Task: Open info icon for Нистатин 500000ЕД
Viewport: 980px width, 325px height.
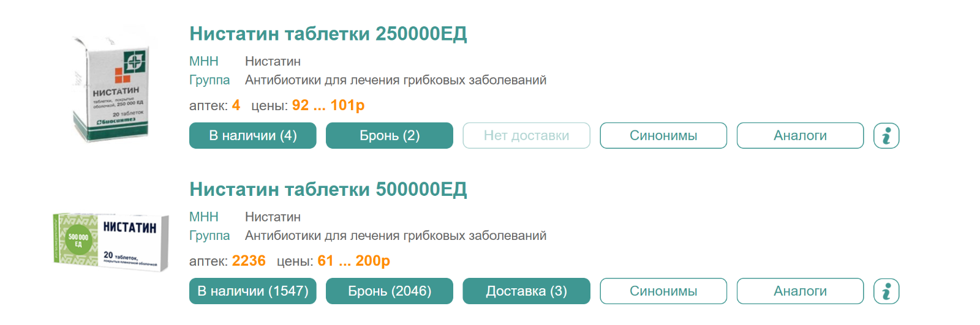Action: click(886, 291)
